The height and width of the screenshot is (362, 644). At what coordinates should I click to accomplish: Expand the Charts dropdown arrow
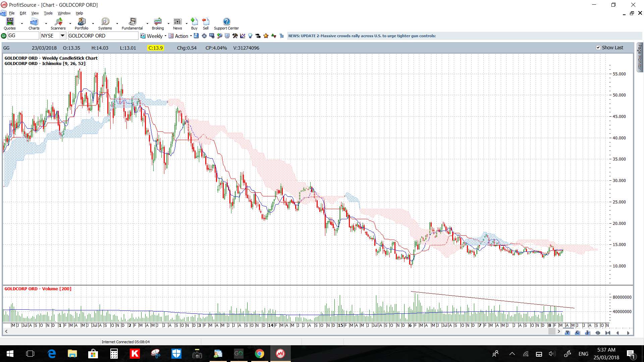(46, 24)
